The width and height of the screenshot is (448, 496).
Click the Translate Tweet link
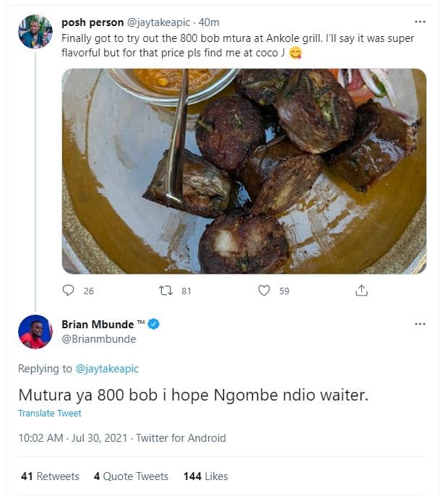coord(50,414)
